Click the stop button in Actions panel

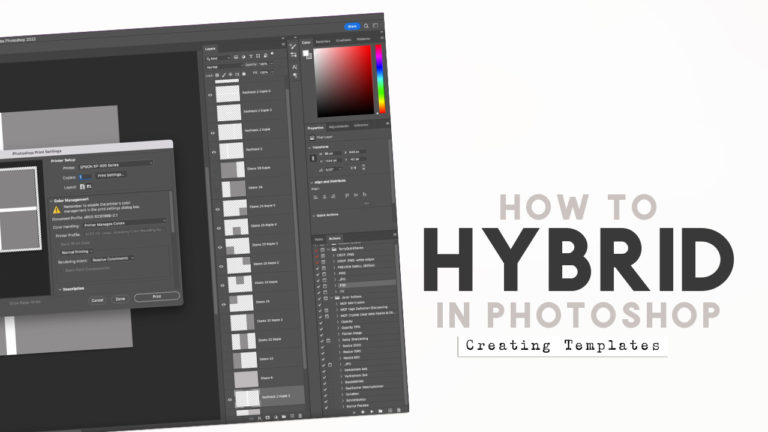pyautogui.click(x=355, y=412)
